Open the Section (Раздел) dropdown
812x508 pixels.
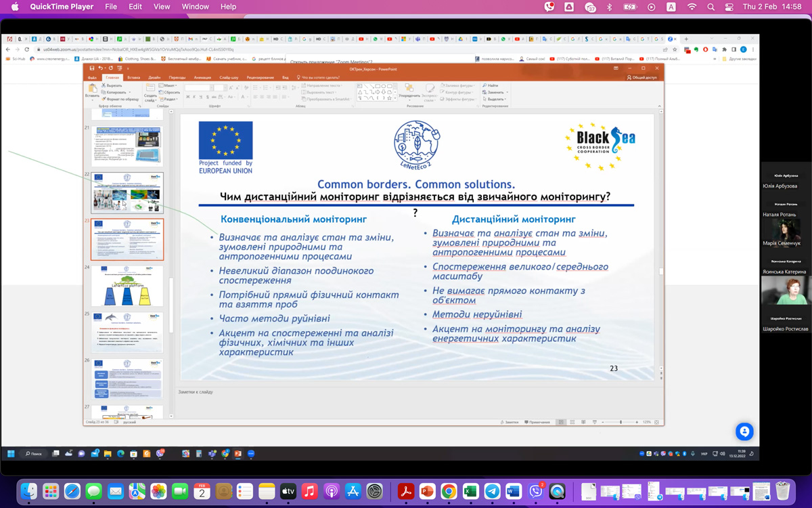169,99
